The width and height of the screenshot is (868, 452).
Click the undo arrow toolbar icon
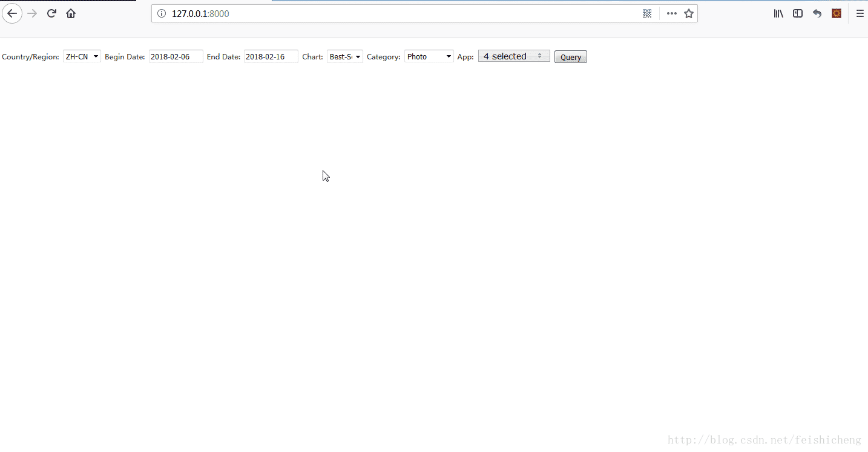pyautogui.click(x=817, y=13)
